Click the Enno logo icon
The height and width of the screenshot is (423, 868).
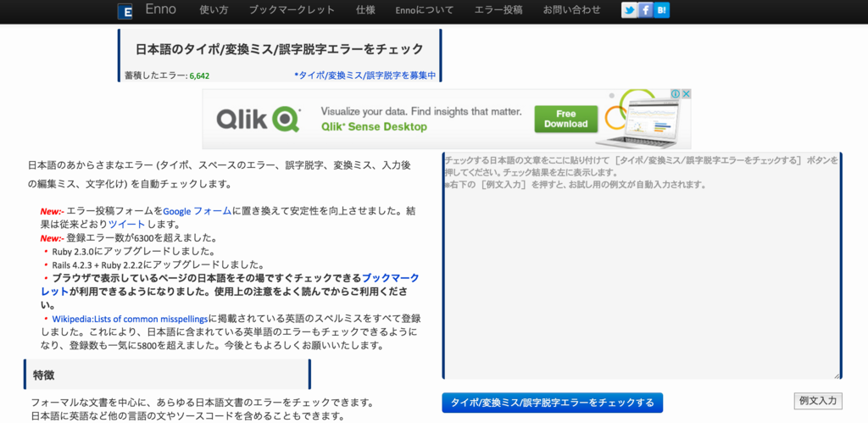125,12
